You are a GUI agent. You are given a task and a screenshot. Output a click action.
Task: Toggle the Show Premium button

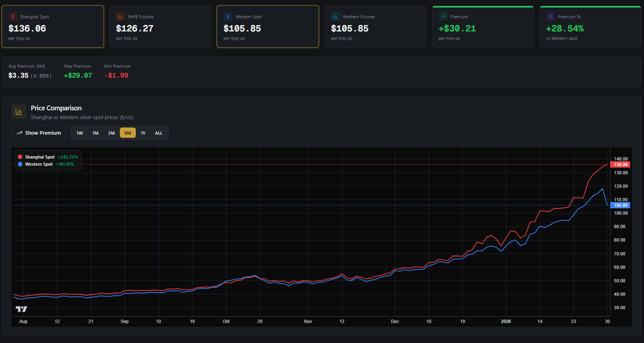[x=39, y=133]
